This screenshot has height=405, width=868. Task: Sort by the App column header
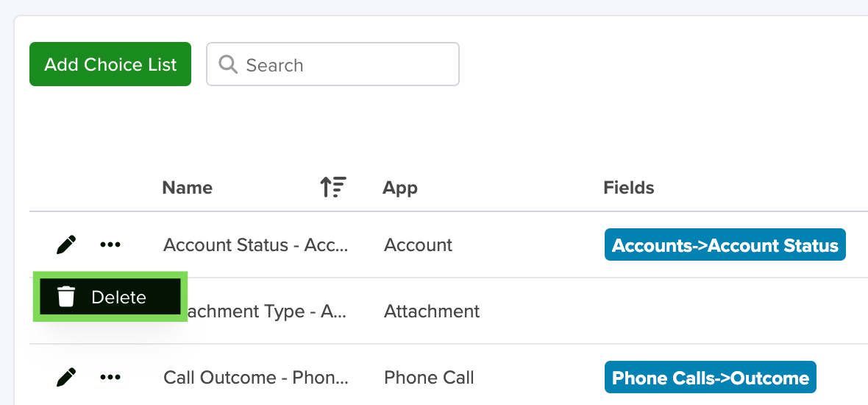tap(399, 188)
